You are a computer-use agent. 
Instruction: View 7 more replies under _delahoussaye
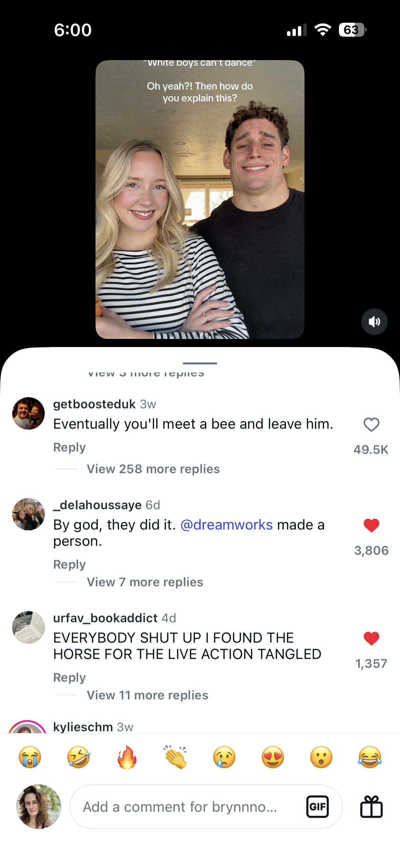pyautogui.click(x=145, y=582)
